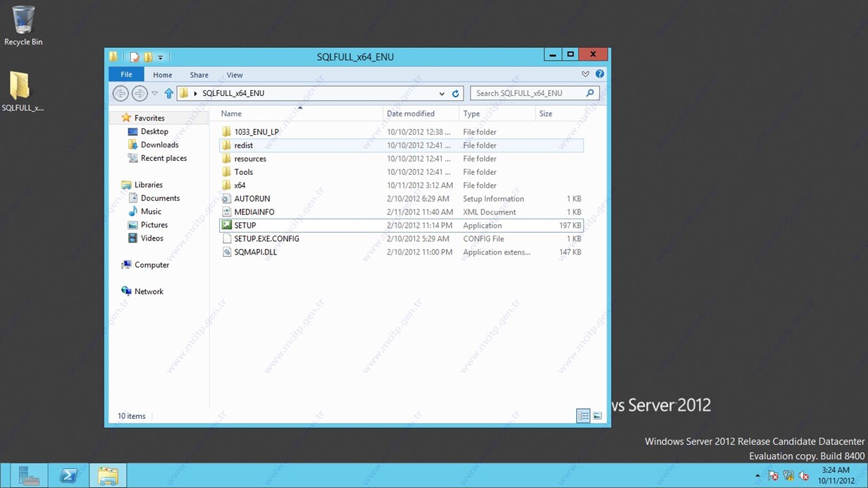This screenshot has width=868, height=488.
Task: Expand the ribbon with the chevron
Action: pyautogui.click(x=585, y=74)
